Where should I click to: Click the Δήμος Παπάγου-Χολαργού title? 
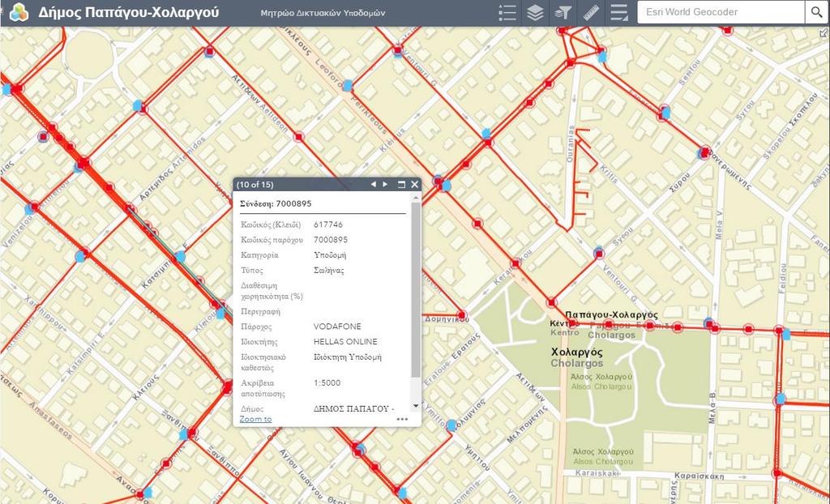[129, 12]
